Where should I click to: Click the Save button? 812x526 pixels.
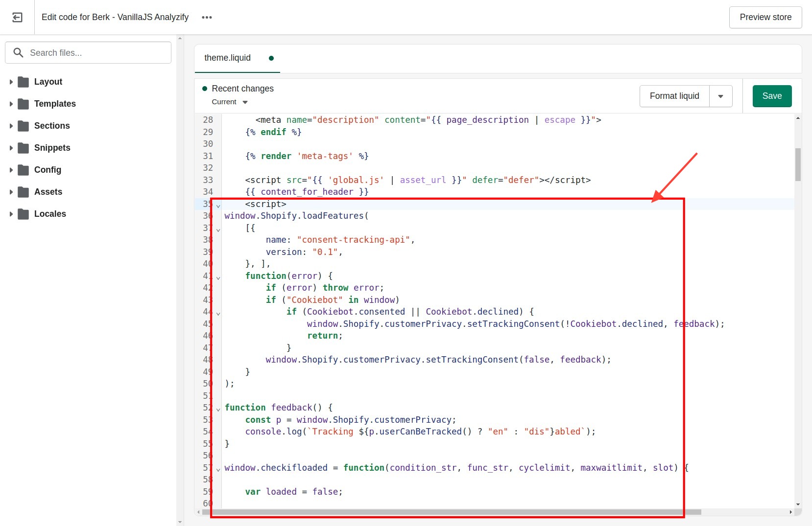click(772, 96)
